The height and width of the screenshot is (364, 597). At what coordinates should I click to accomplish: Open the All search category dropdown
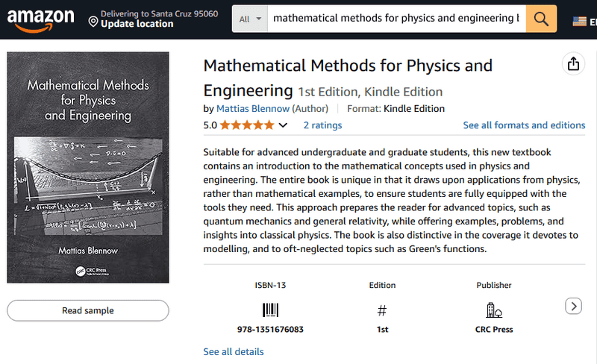pyautogui.click(x=249, y=19)
